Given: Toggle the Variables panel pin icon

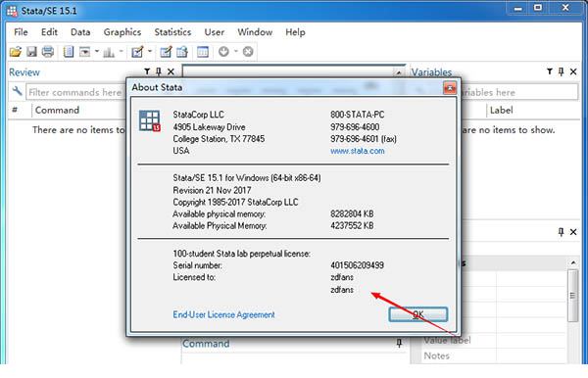Looking at the screenshot, I should coord(561,71).
